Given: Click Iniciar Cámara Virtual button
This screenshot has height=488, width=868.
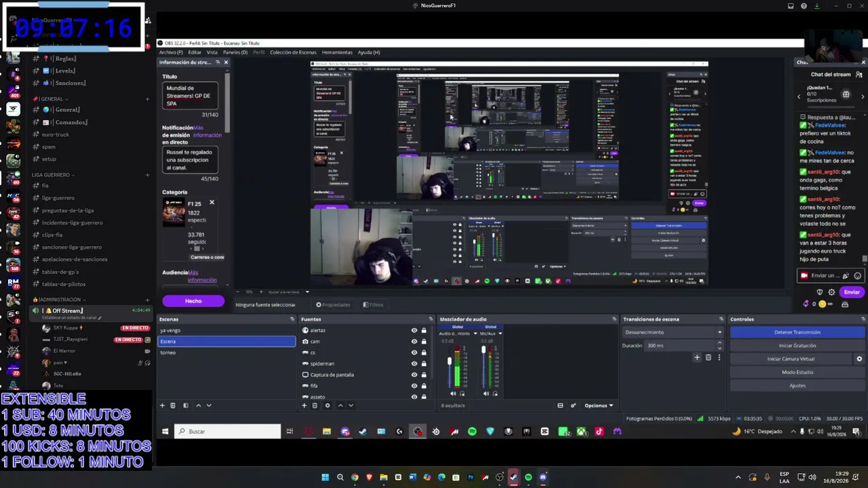Looking at the screenshot, I should point(791,359).
